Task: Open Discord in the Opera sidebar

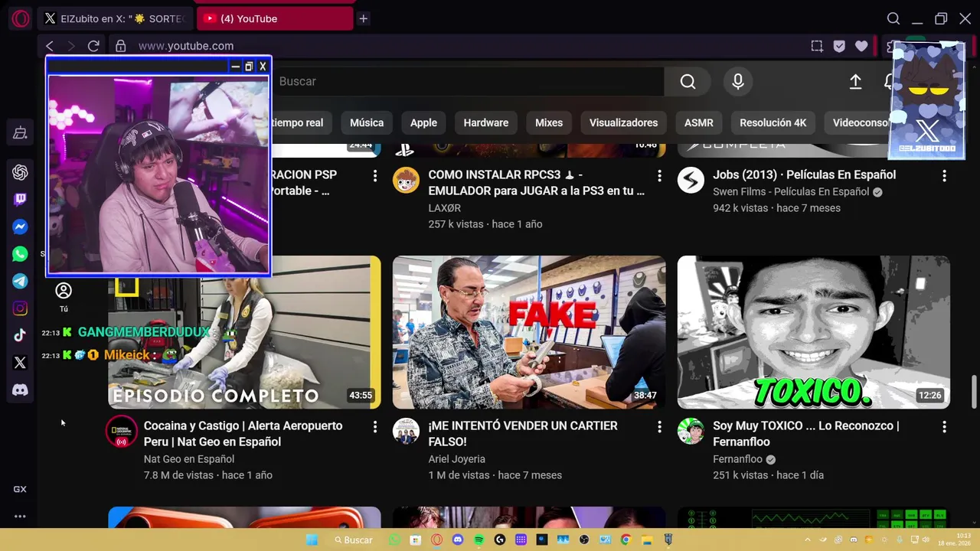Action: [20, 390]
